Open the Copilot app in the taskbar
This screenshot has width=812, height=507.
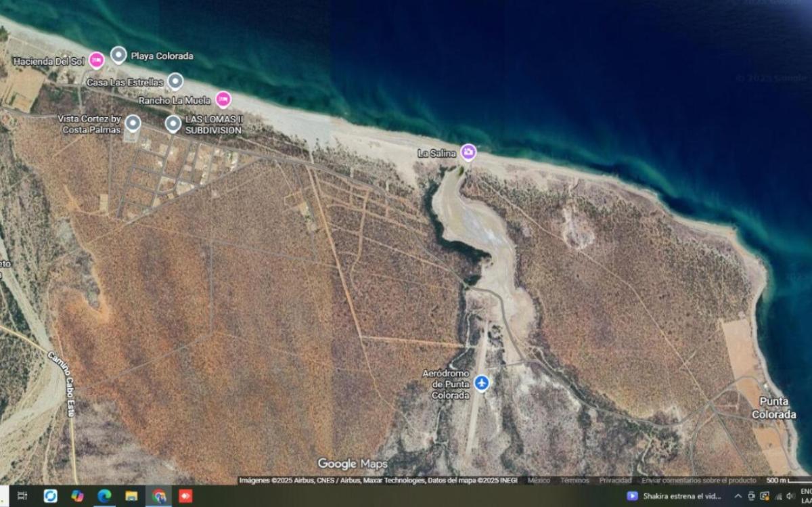click(77, 496)
